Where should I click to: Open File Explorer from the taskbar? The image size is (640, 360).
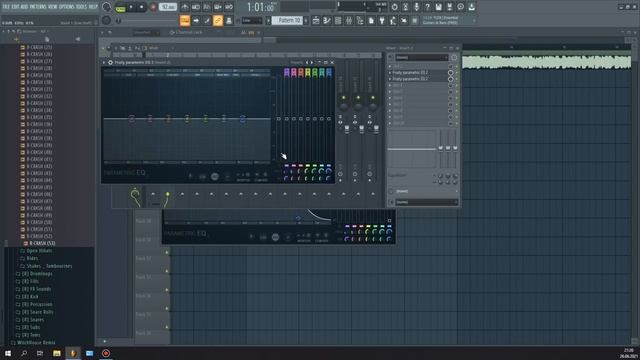click(57, 353)
